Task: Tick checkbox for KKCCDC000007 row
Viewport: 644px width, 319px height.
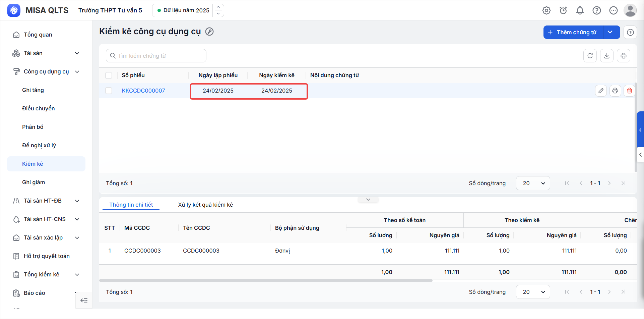Action: pyautogui.click(x=109, y=91)
